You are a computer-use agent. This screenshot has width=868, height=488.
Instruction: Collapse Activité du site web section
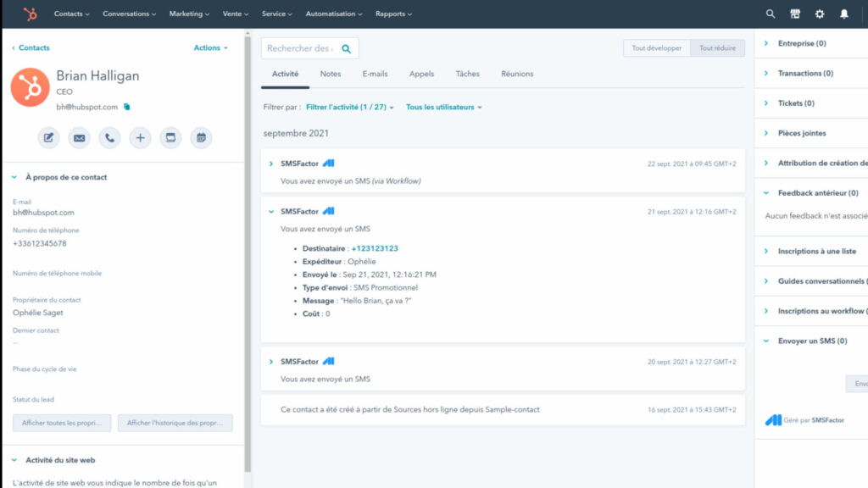(14, 460)
